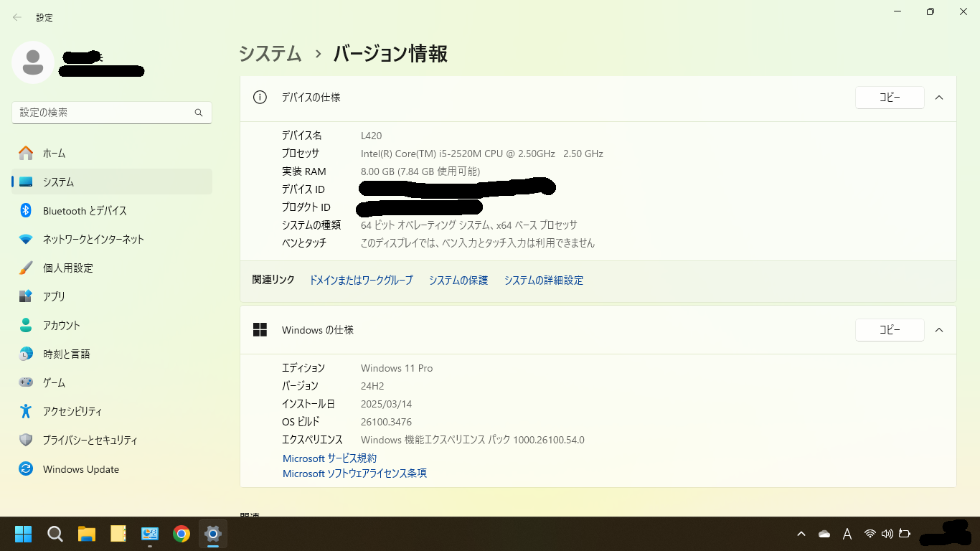Copy Windows specifications with コピー button
Screen dimensions: 980x551
click(x=890, y=330)
